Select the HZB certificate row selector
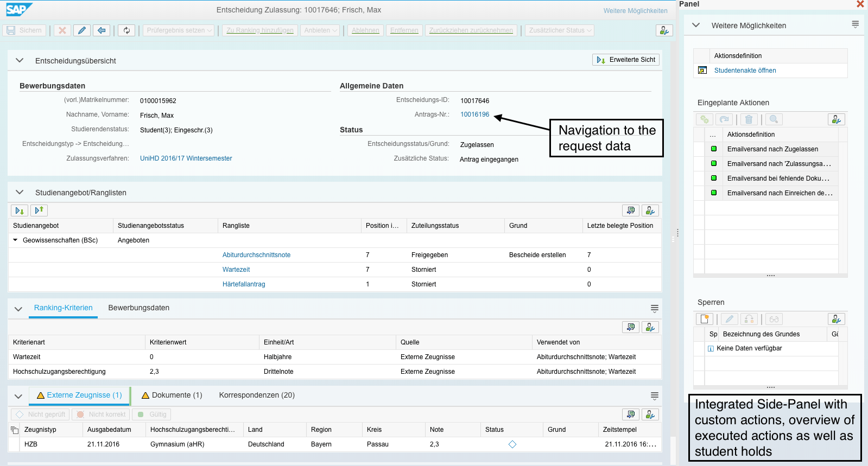The image size is (868, 466). click(15, 444)
